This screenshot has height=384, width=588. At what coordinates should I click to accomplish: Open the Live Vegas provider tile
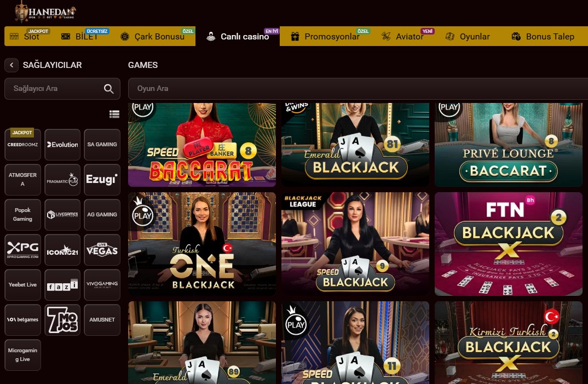click(102, 250)
